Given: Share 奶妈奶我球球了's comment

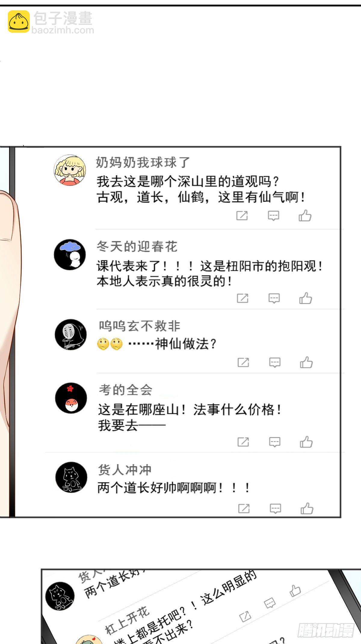Looking at the screenshot, I should [x=242, y=215].
